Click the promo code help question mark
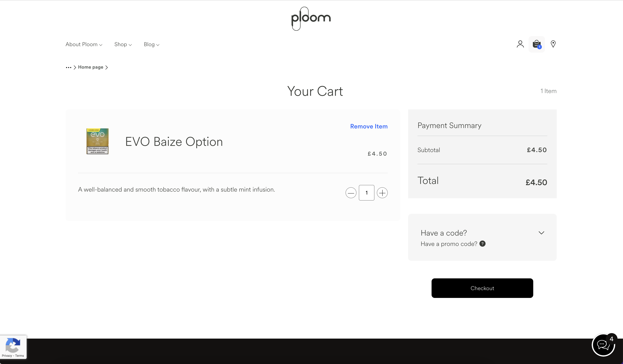 click(x=482, y=244)
